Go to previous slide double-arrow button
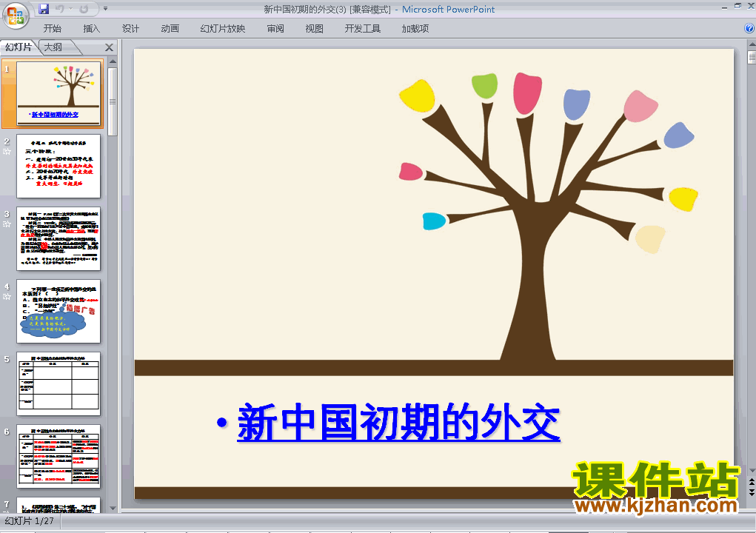 (x=752, y=482)
